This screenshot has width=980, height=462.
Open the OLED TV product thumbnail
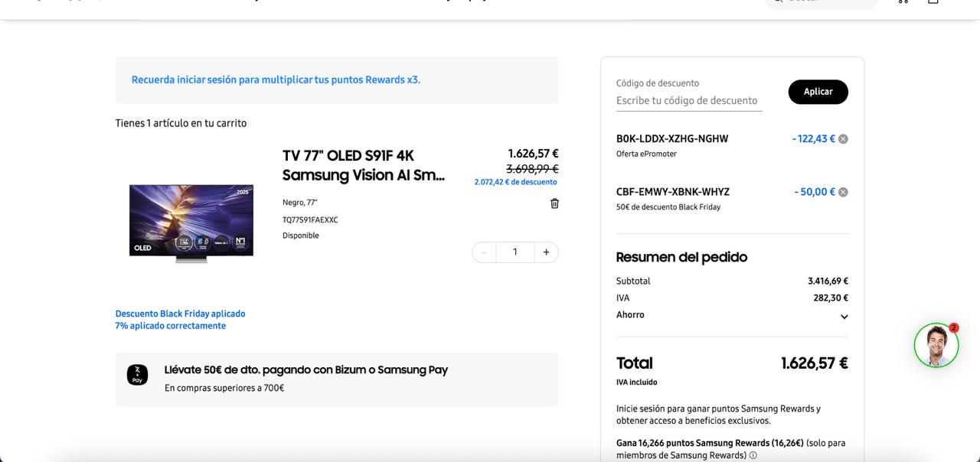[x=191, y=223]
